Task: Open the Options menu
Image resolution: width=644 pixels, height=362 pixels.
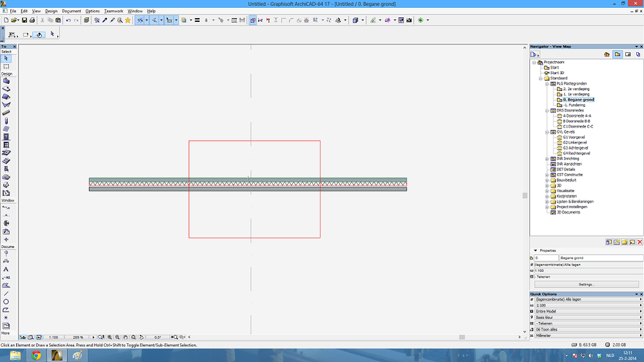Action: [92, 11]
